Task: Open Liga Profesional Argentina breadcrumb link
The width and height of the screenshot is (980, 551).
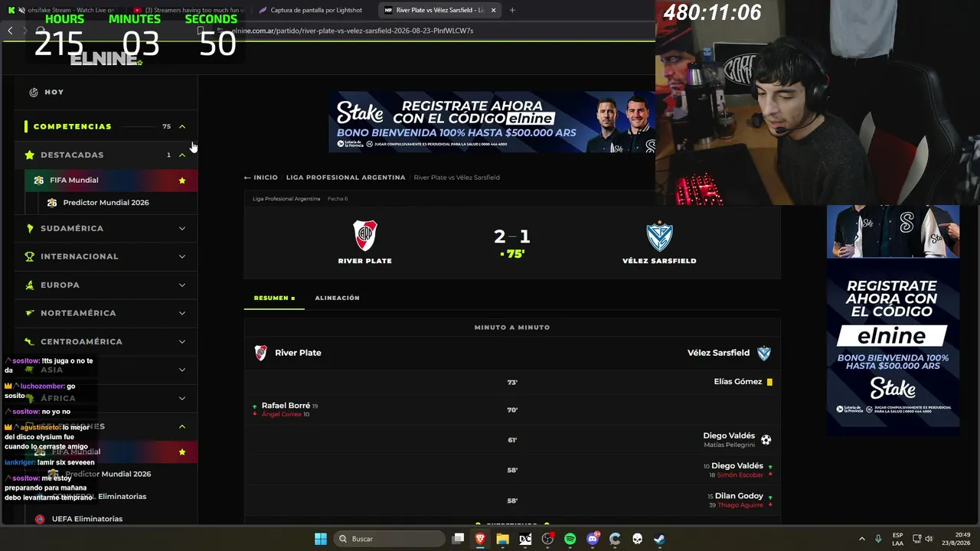Action: click(346, 178)
